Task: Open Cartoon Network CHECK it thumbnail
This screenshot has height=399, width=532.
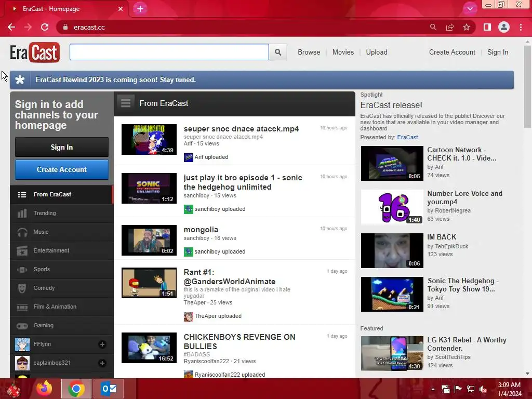Action: pyautogui.click(x=392, y=163)
